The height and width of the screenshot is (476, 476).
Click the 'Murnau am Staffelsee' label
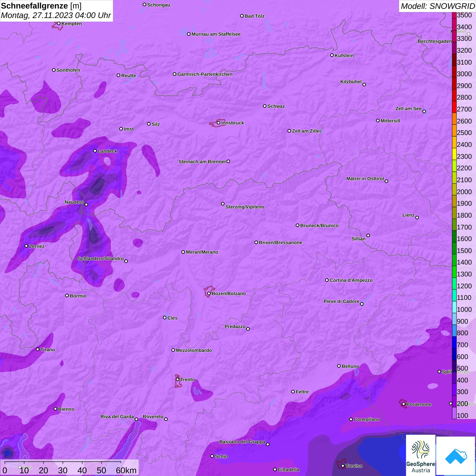pyautogui.click(x=216, y=34)
